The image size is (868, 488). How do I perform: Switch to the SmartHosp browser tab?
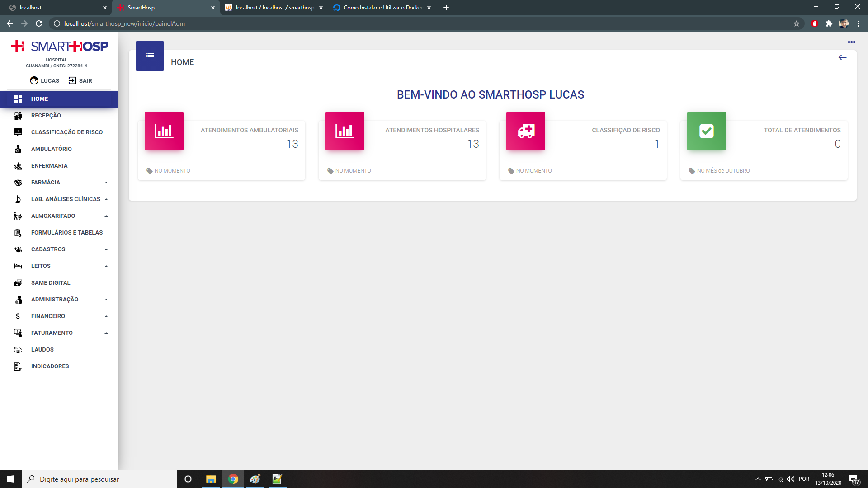click(x=163, y=8)
